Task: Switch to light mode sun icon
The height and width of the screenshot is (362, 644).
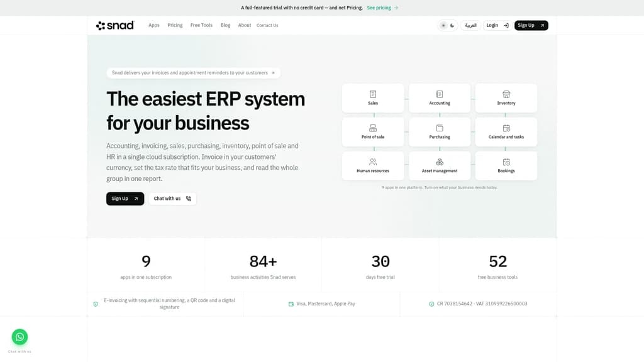Action: click(x=443, y=25)
